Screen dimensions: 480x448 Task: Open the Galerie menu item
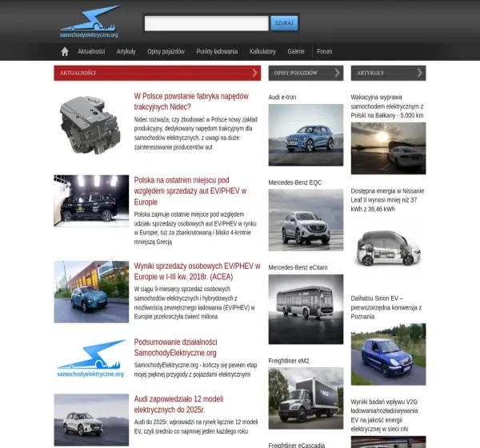click(296, 51)
